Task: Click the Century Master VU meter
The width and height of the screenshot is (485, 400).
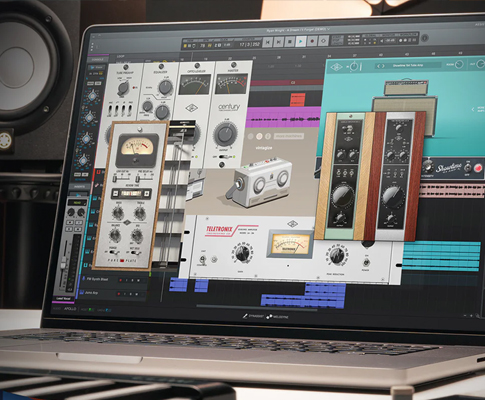Action: coord(232,83)
